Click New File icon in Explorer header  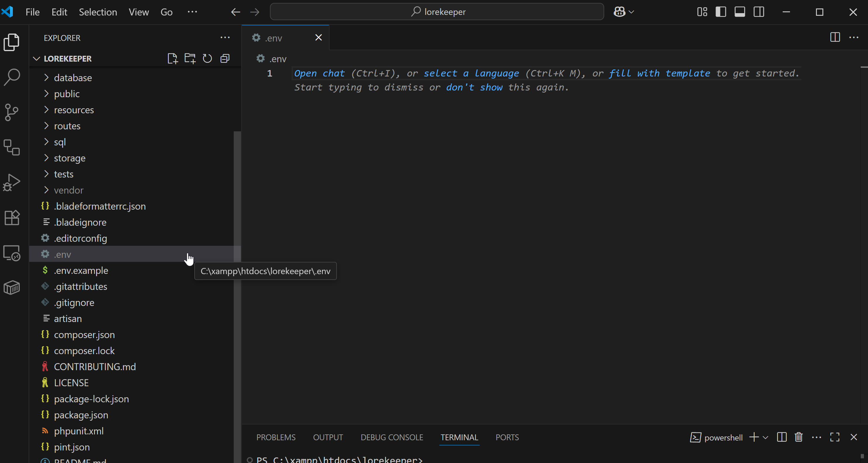point(173,59)
